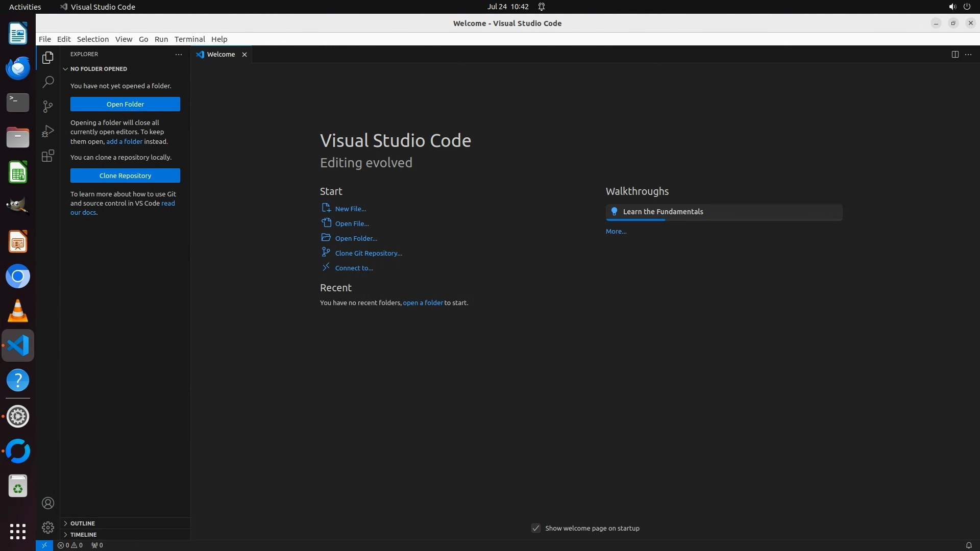This screenshot has width=980, height=551.
Task: Open the Source Control view
Action: point(48,106)
